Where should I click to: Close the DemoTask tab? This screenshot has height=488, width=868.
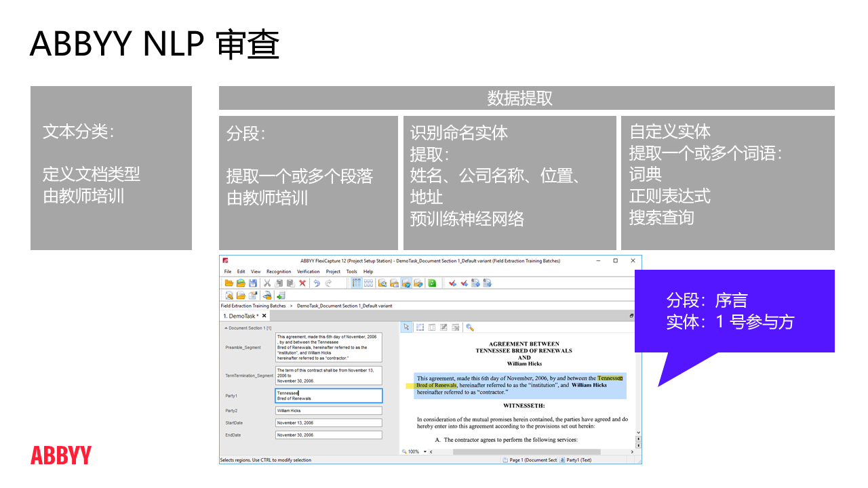tap(264, 316)
